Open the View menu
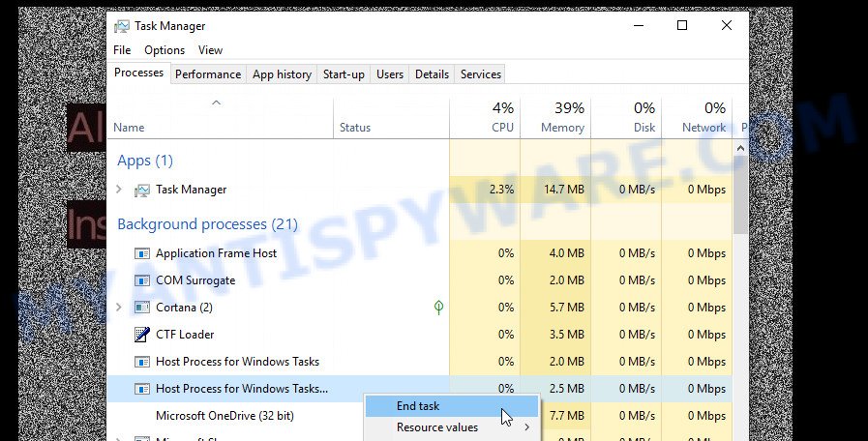This screenshot has width=868, height=441. pos(210,49)
